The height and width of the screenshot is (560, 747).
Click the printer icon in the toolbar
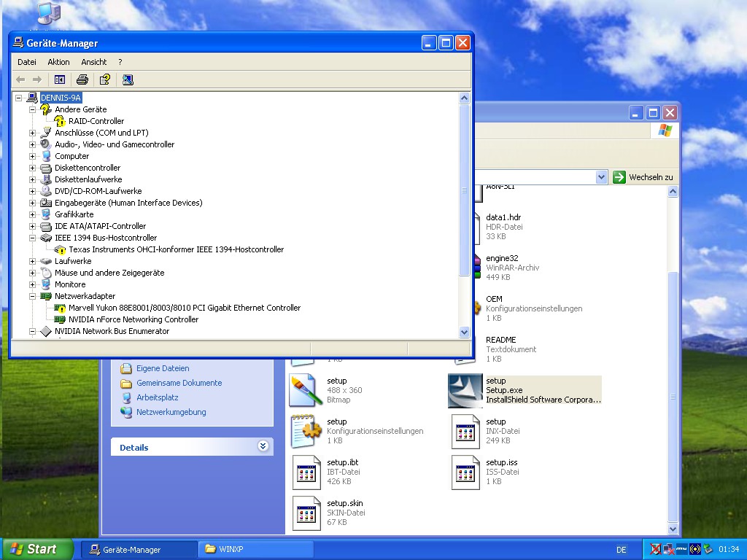(82, 79)
